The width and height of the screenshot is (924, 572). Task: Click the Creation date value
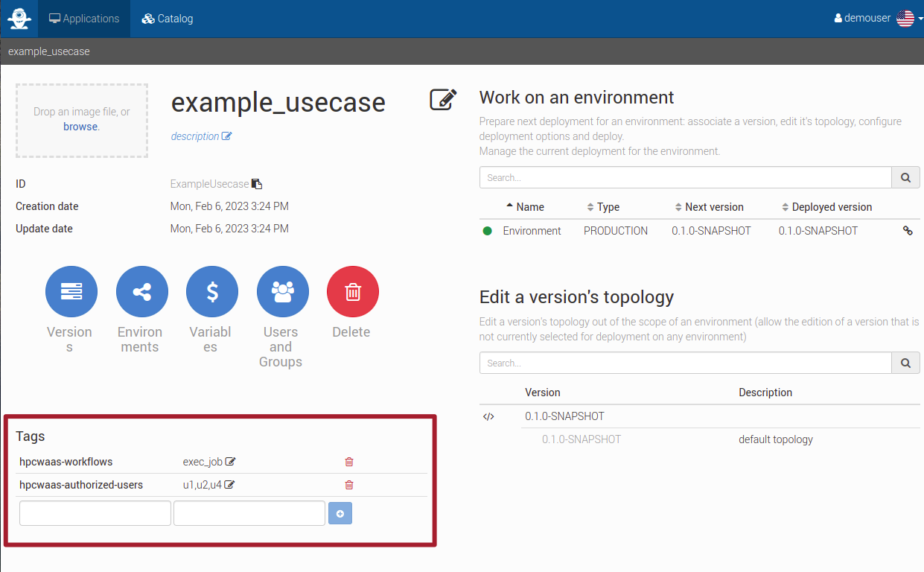[229, 206]
